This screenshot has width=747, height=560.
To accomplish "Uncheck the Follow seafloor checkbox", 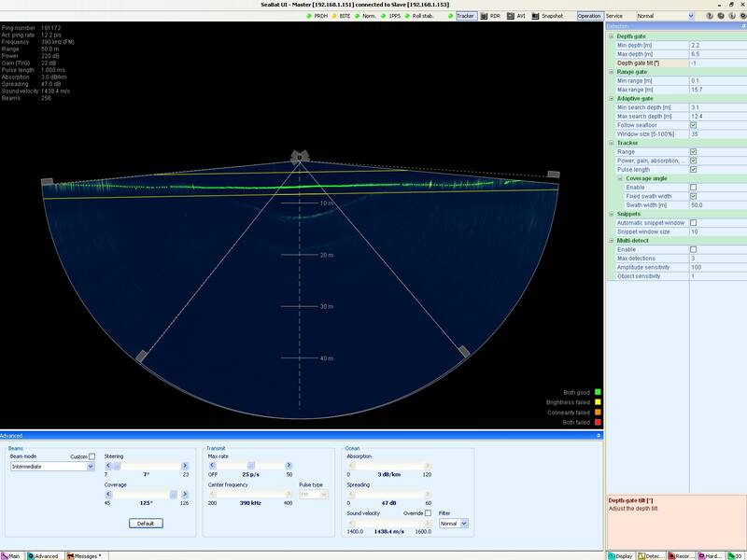I will pos(693,125).
